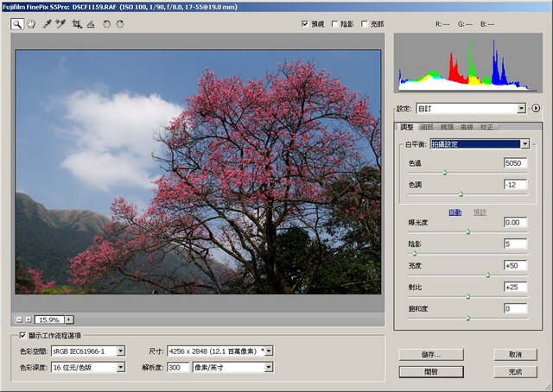Switch to the 細部 detail tab
Image resolution: width=553 pixels, height=392 pixels.
(427, 127)
